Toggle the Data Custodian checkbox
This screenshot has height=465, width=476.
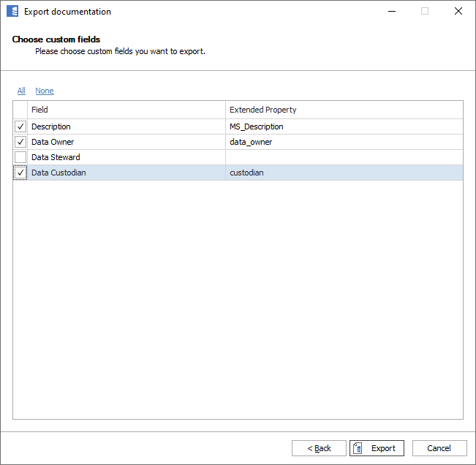coord(20,173)
